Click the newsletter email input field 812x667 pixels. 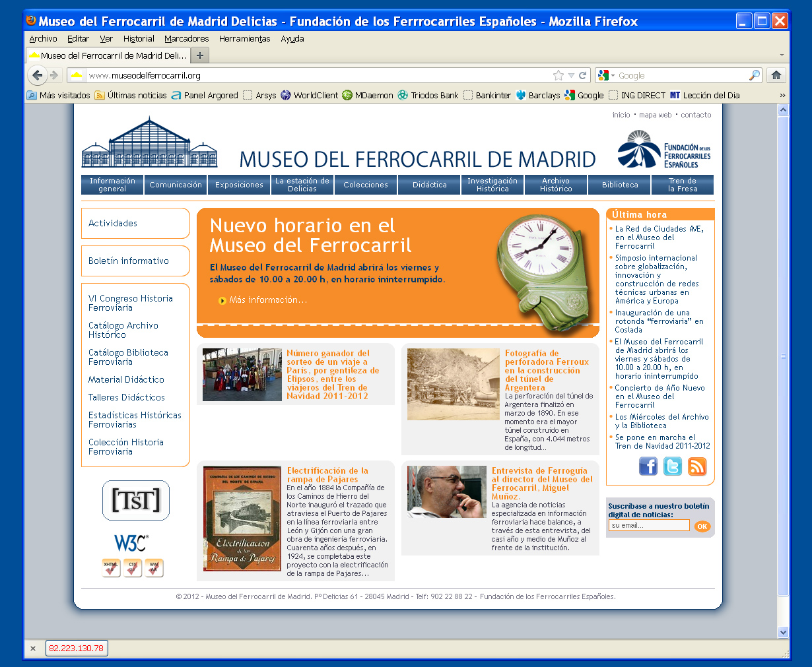(x=649, y=525)
